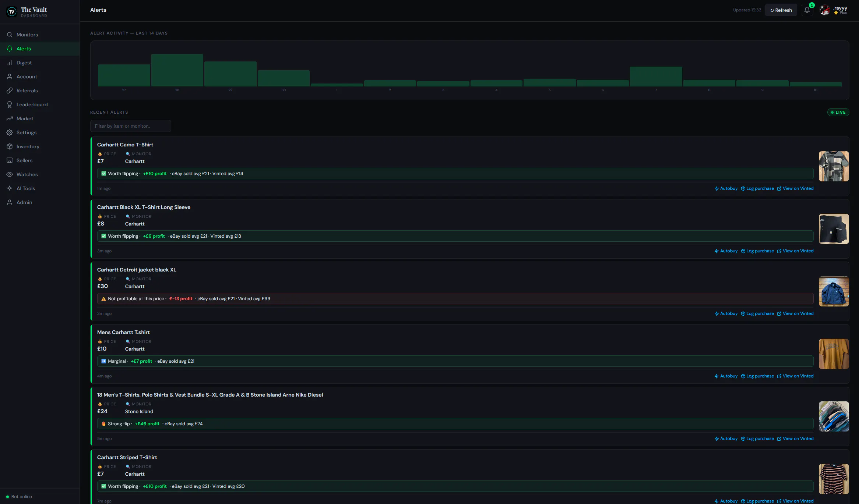Viewport: 859px width, 504px height.
Task: Open the Digest page
Action: tap(40, 63)
